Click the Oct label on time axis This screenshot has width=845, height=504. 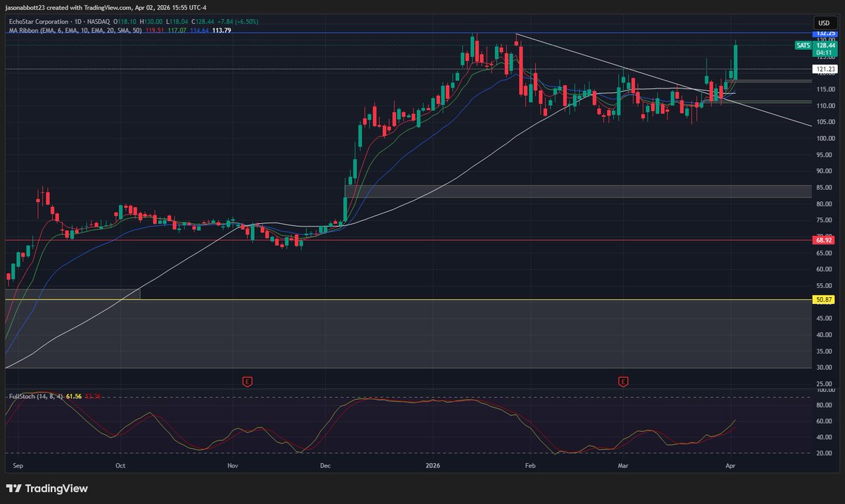(x=120, y=466)
